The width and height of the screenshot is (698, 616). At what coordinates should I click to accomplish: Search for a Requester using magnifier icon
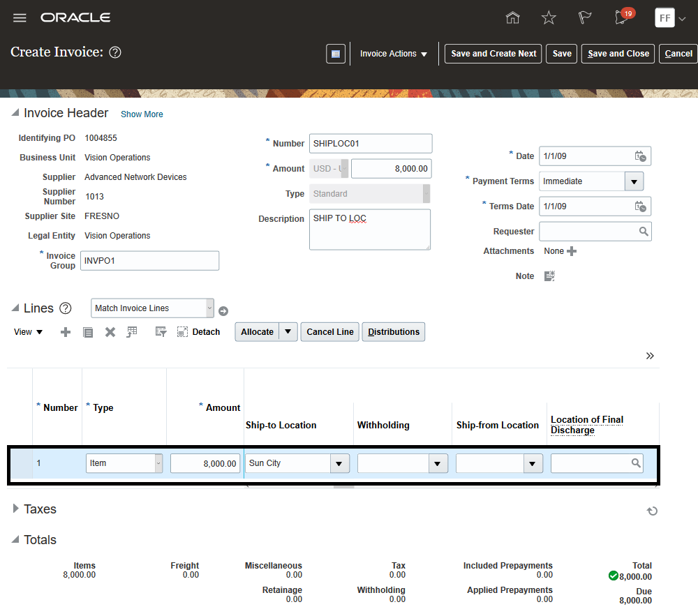(644, 232)
